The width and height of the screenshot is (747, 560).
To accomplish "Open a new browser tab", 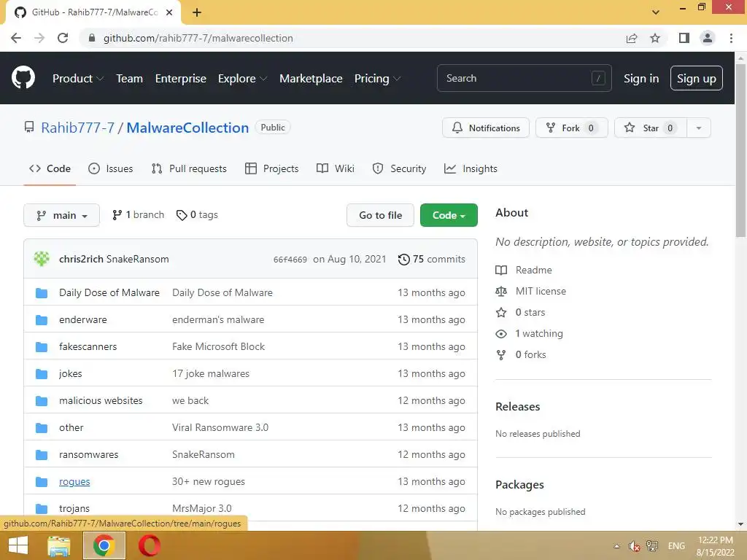I will click(x=197, y=12).
